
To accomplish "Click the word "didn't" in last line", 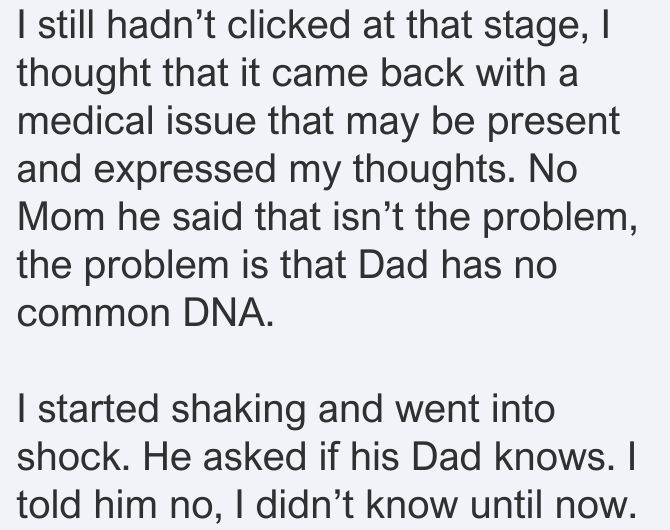I will point(304,504).
